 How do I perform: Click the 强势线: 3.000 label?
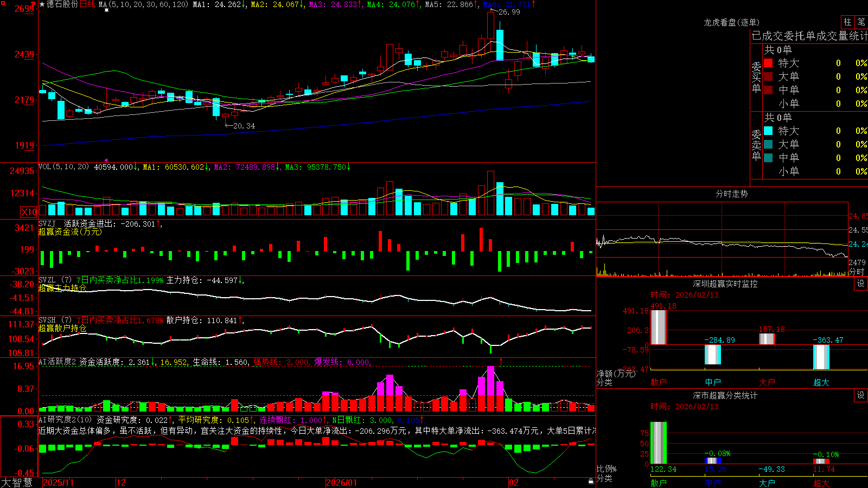coord(281,362)
